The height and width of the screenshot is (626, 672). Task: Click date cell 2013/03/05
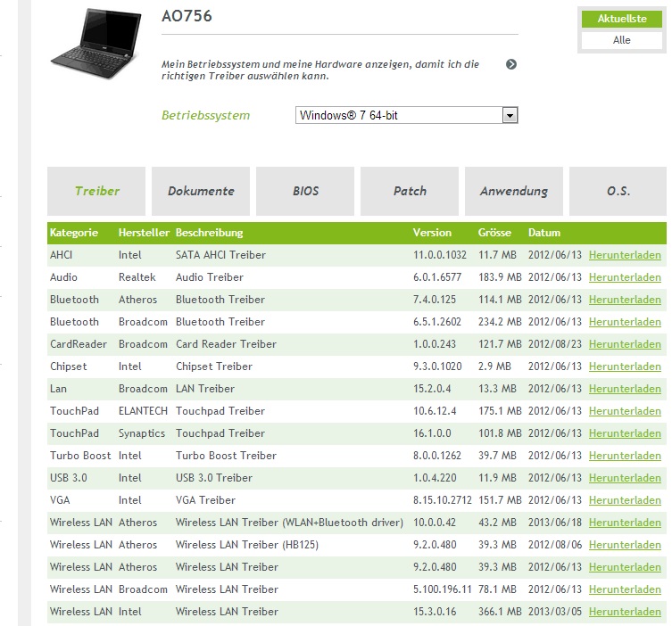554,612
